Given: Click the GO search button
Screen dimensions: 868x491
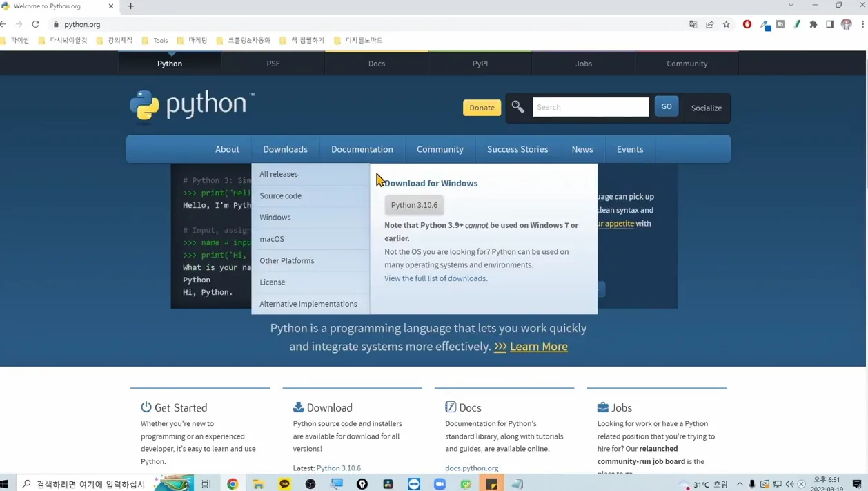Looking at the screenshot, I should coord(667,106).
